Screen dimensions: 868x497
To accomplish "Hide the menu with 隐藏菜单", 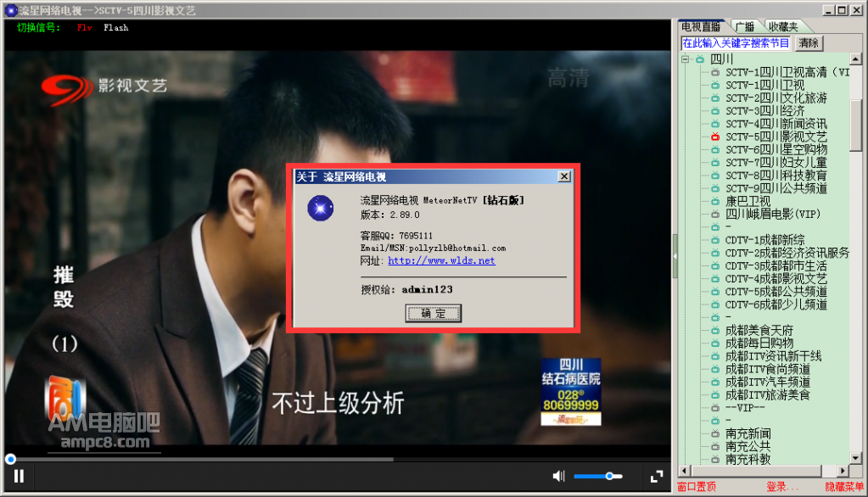I will (x=843, y=487).
